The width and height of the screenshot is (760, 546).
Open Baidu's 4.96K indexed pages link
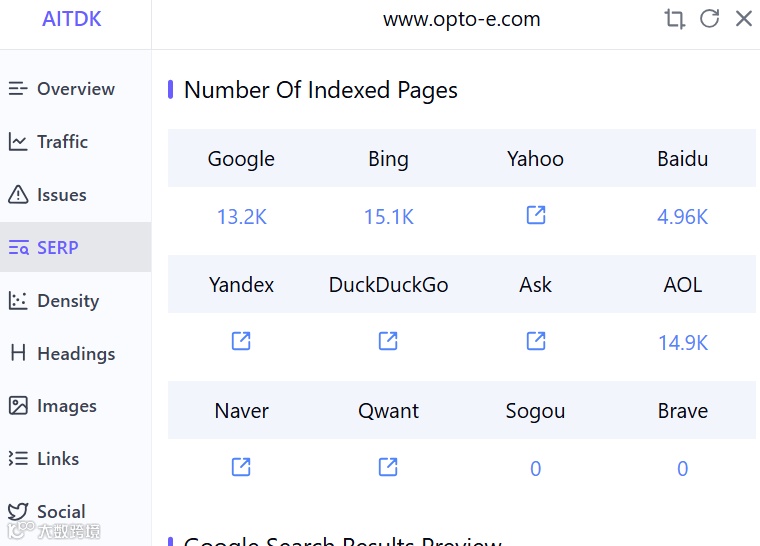tap(683, 217)
